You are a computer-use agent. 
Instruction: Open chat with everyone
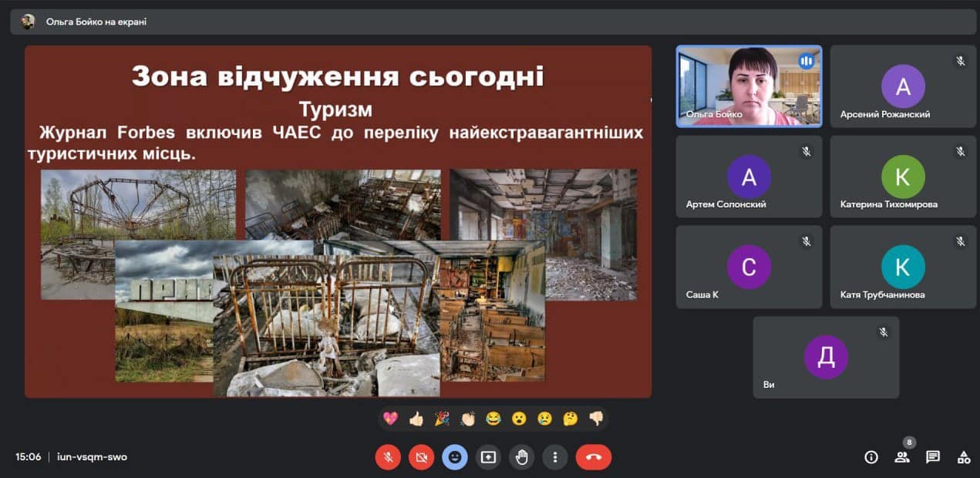(x=933, y=457)
